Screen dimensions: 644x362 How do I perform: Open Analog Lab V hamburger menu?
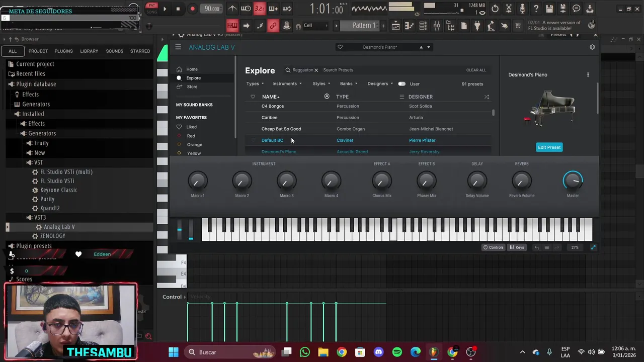point(178,47)
